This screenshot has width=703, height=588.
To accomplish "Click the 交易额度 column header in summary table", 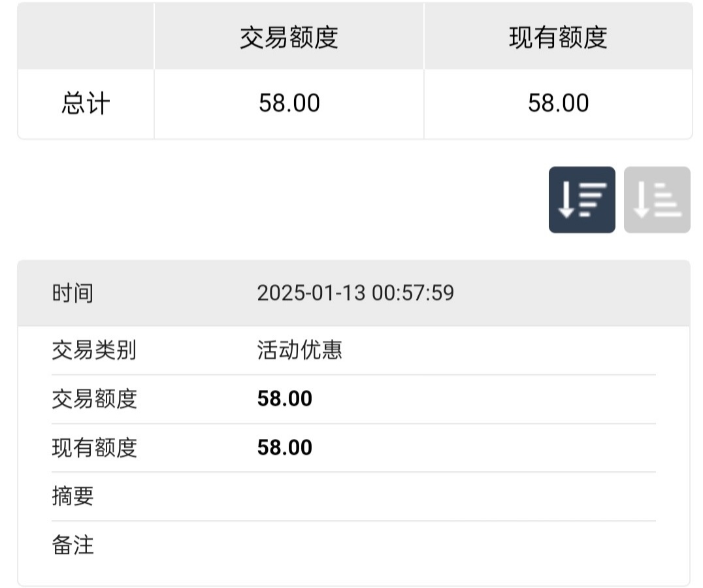I will coord(289,37).
